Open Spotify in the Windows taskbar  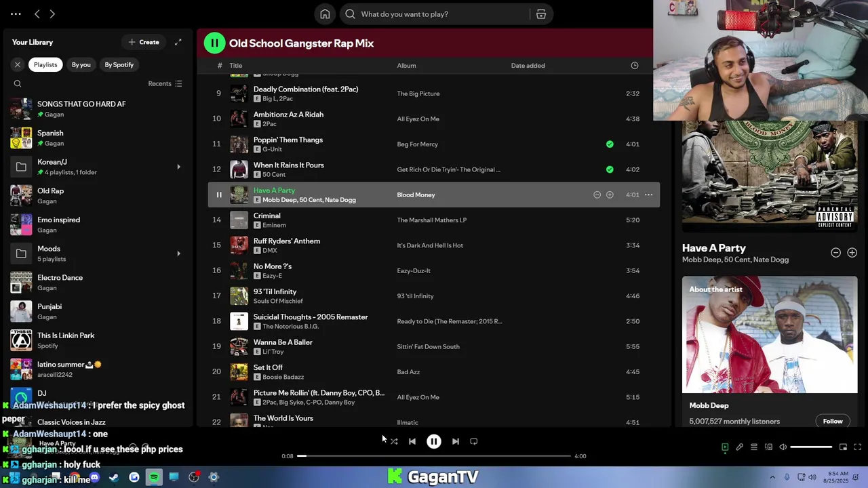pyautogui.click(x=154, y=477)
